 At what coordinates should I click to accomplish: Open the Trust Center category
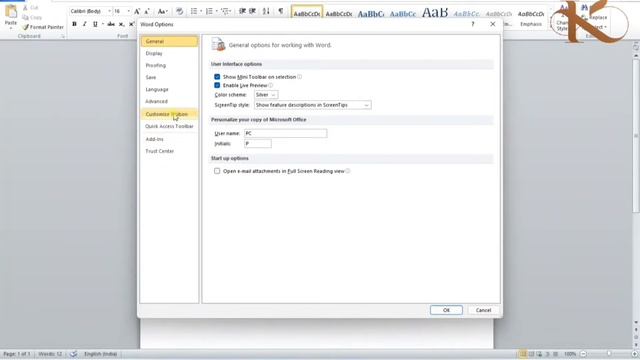(x=169, y=151)
